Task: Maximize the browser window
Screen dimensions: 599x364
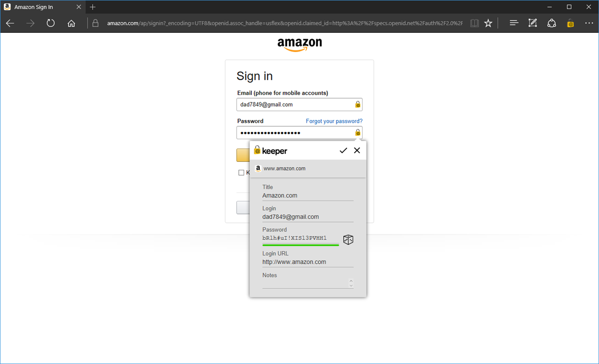Action: 569,7
